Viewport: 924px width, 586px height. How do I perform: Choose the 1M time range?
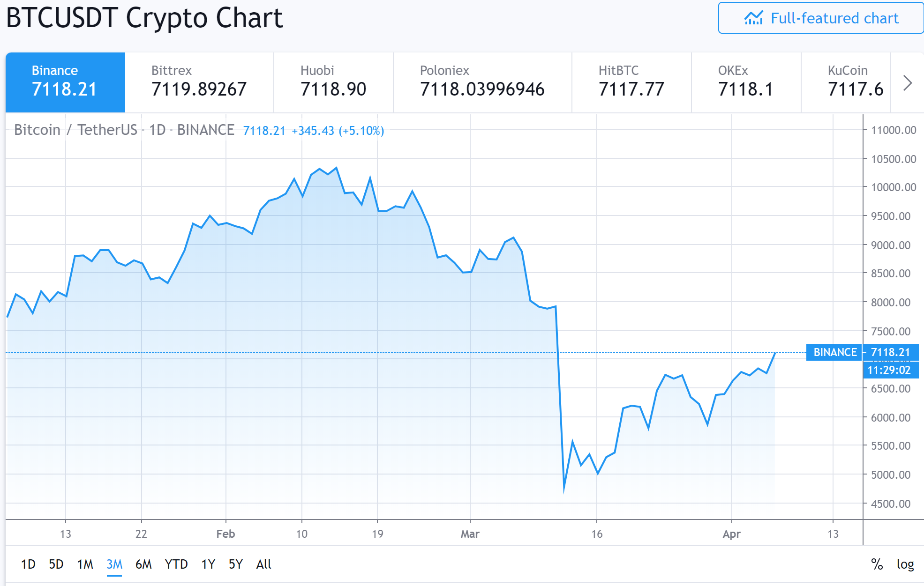pos(85,564)
